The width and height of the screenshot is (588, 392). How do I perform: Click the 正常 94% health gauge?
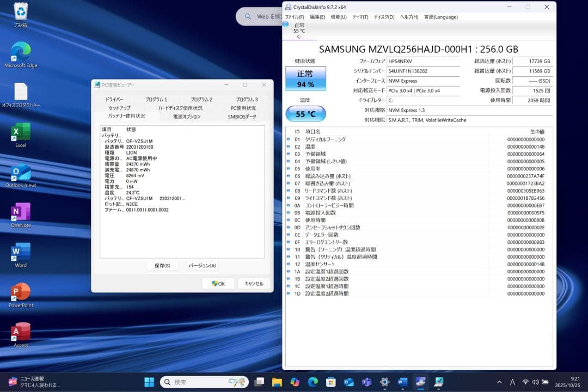pyautogui.click(x=307, y=78)
